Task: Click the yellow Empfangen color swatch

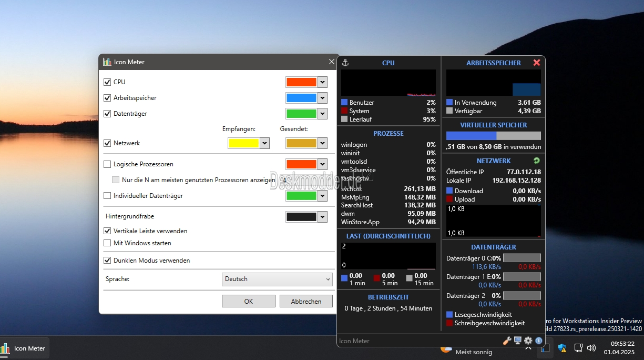Action: click(x=244, y=143)
